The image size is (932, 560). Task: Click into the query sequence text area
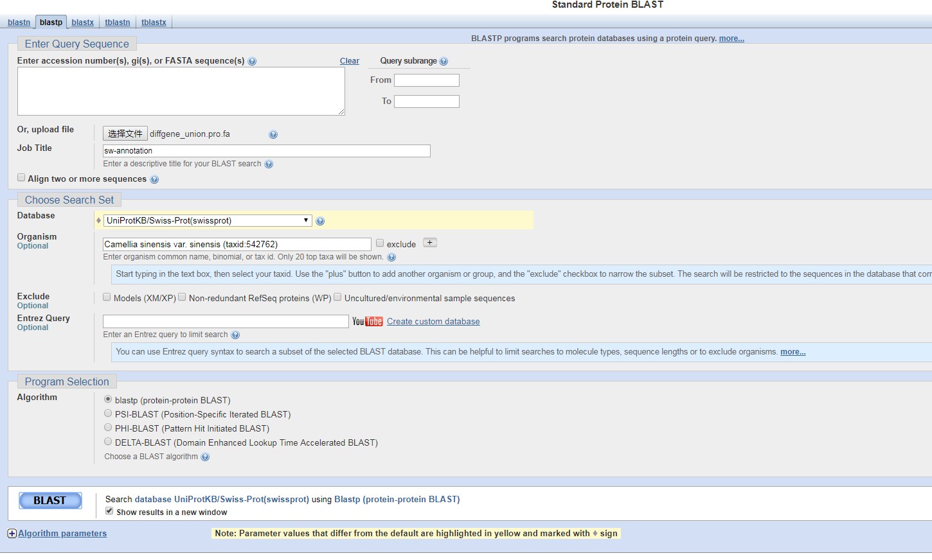(x=181, y=91)
